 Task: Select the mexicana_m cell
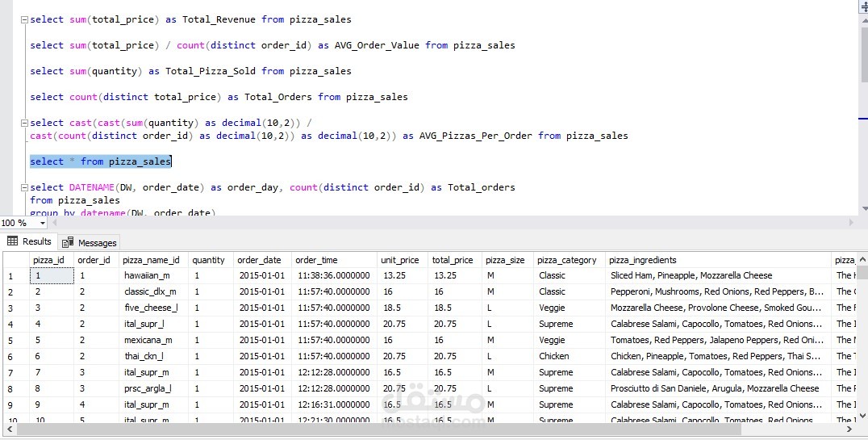(153, 340)
